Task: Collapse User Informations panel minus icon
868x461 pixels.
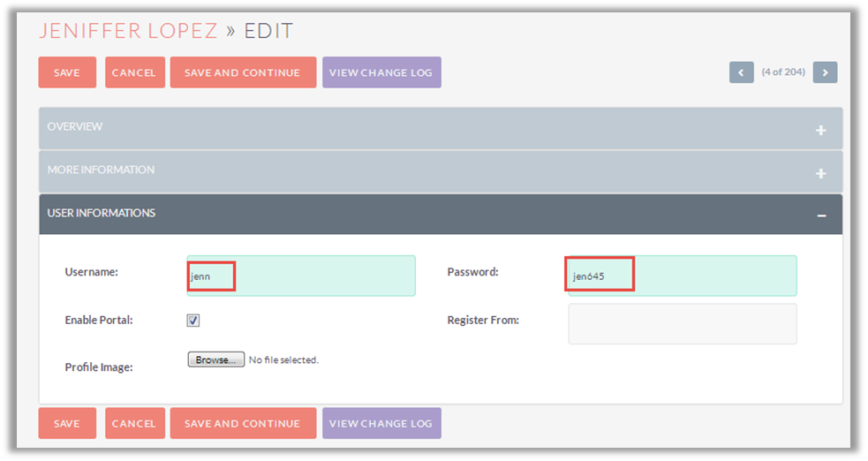Action: [821, 215]
